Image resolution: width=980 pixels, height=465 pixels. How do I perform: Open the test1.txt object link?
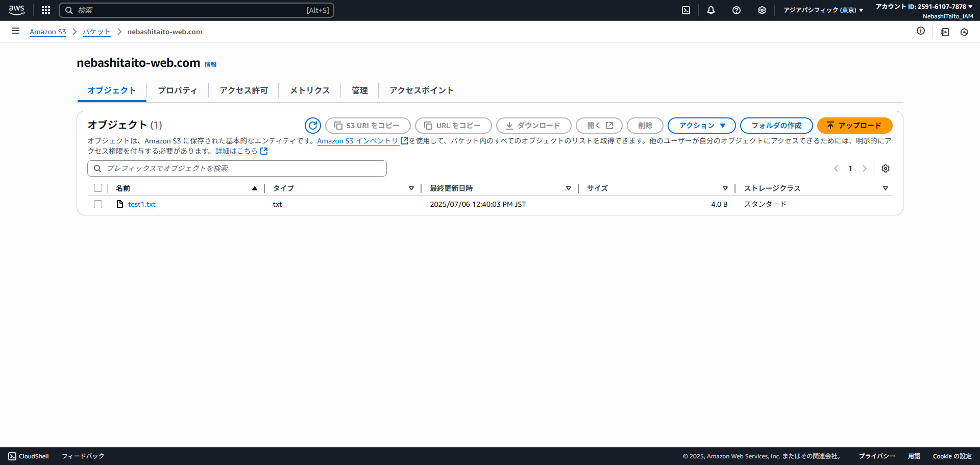point(142,204)
